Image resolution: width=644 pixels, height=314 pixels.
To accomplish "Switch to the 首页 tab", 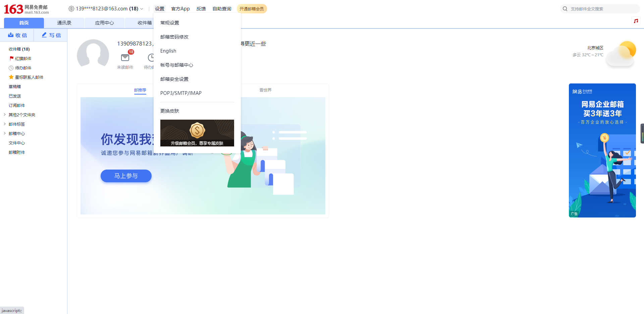I will point(24,23).
